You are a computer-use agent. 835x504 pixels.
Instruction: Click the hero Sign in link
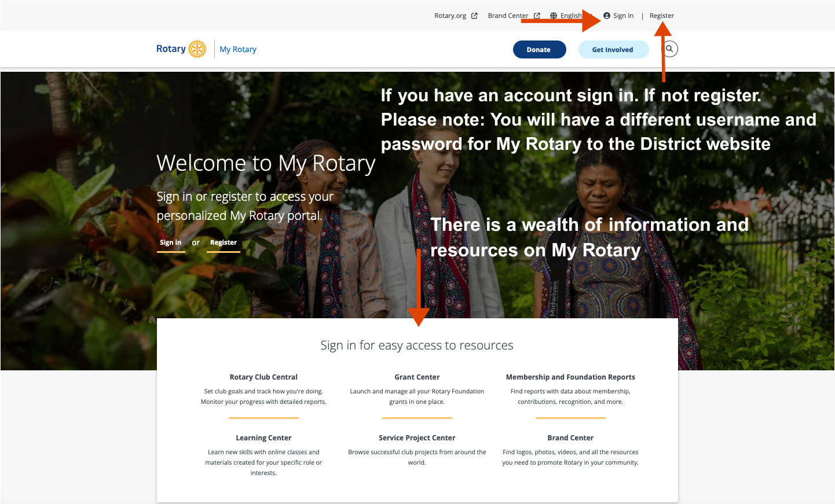point(170,242)
